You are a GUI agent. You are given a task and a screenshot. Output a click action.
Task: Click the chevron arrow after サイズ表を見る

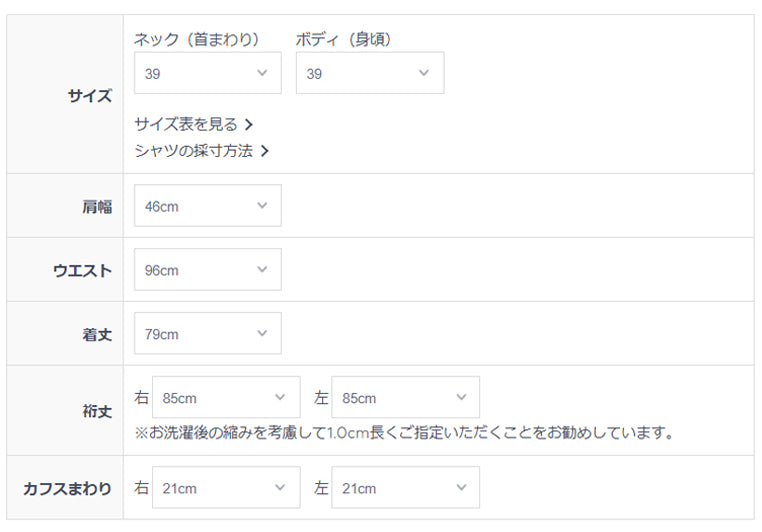[x=249, y=125]
